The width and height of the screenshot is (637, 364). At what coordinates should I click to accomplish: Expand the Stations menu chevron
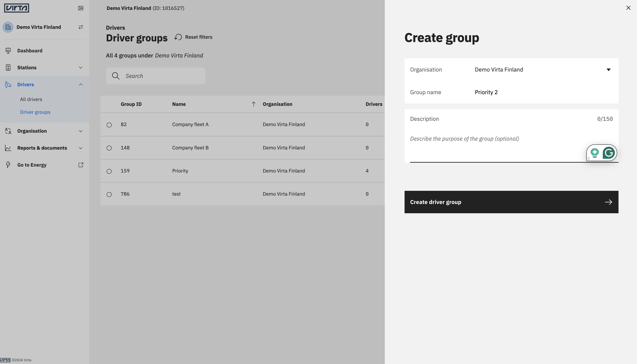[x=81, y=68]
